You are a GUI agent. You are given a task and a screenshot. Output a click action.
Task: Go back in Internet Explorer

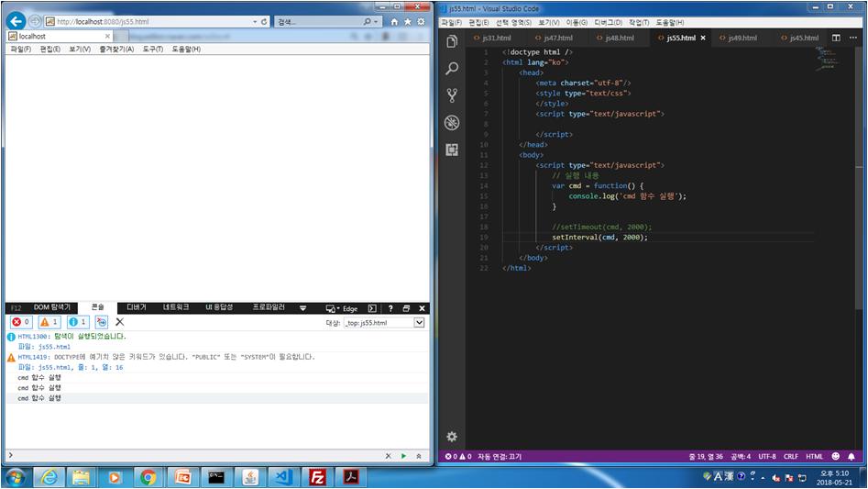16,21
